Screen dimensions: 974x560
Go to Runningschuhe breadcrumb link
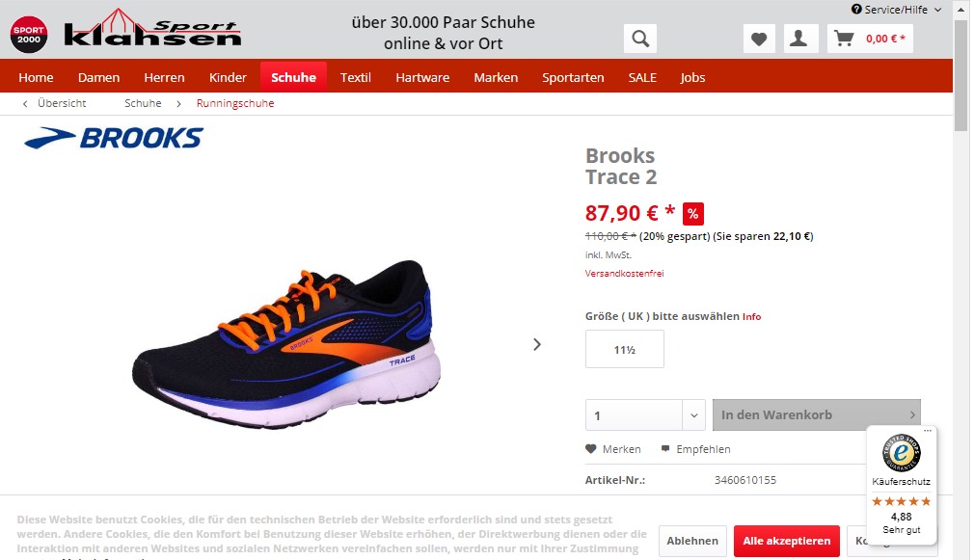234,103
